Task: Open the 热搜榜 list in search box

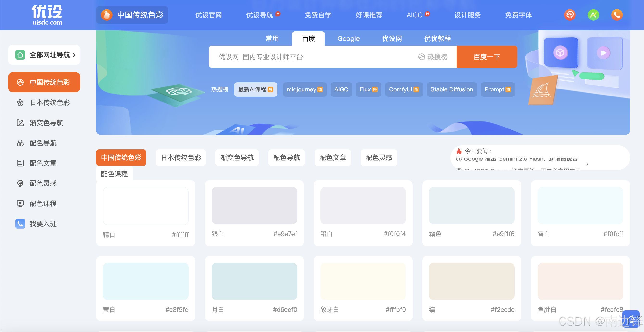Action: pyautogui.click(x=433, y=57)
